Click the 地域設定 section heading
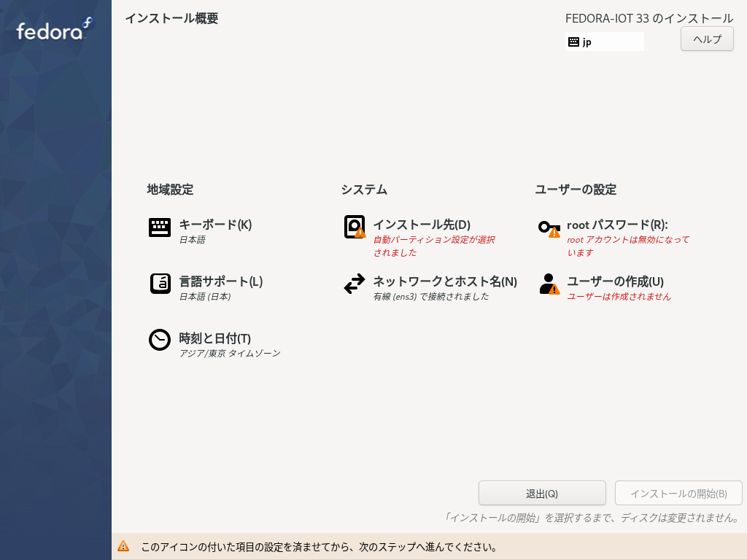Viewport: 747px width, 560px height. point(170,190)
